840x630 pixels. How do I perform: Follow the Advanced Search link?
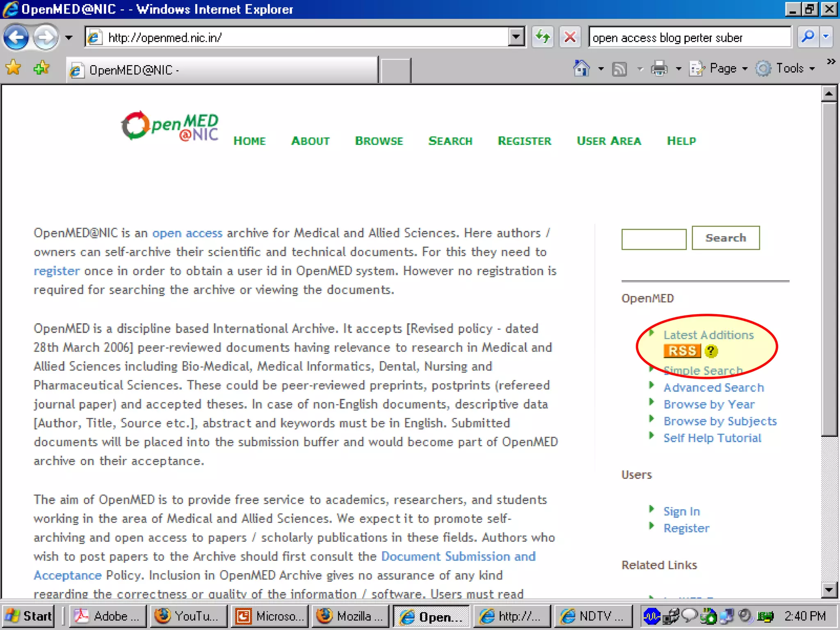(x=713, y=388)
